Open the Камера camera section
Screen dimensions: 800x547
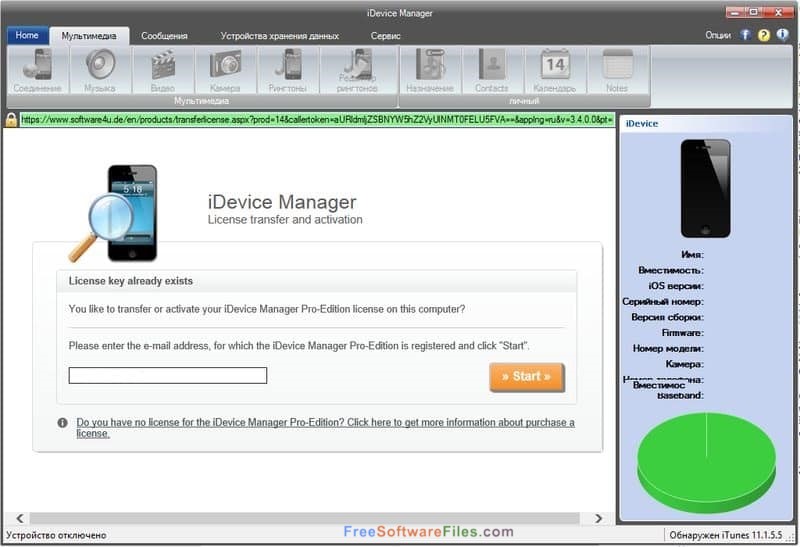click(225, 70)
